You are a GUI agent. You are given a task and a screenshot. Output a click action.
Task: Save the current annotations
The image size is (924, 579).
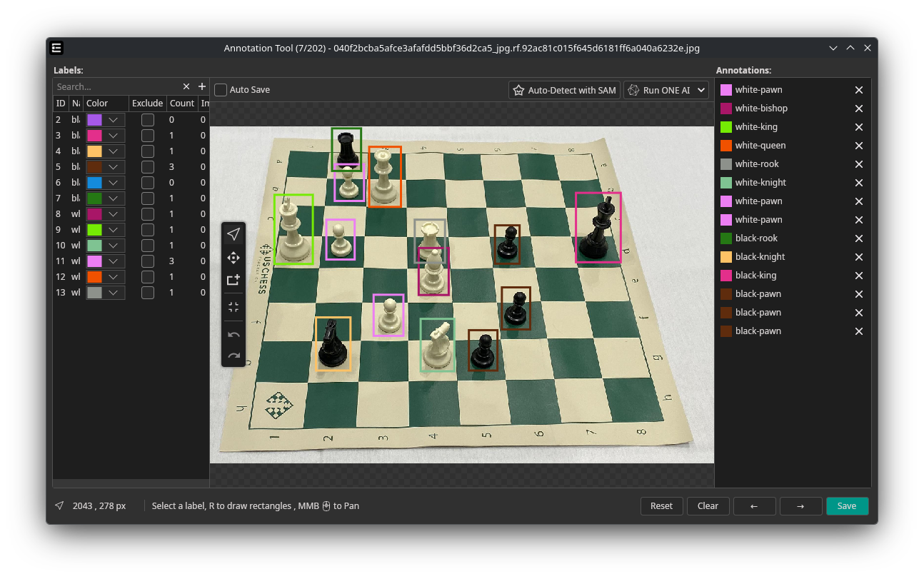pos(847,505)
